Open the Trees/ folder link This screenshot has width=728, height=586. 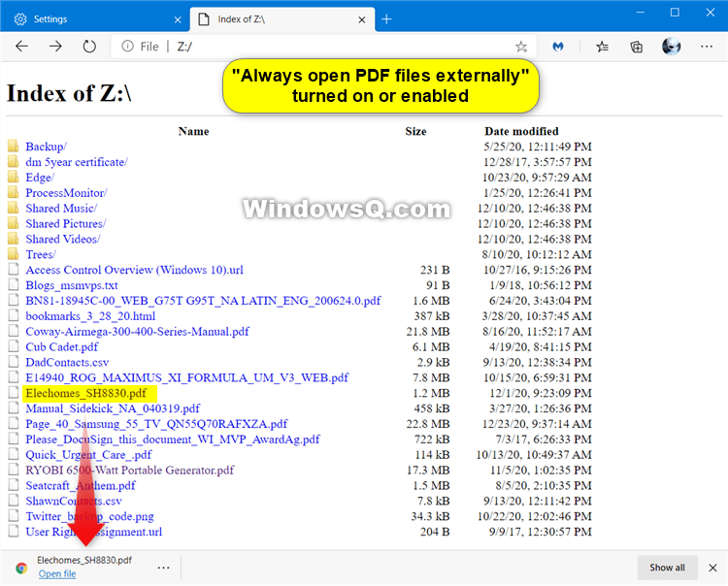point(41,254)
